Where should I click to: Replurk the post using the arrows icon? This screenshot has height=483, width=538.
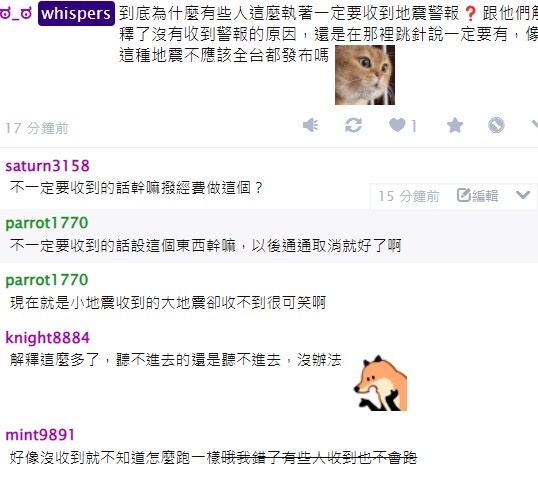(x=353, y=125)
